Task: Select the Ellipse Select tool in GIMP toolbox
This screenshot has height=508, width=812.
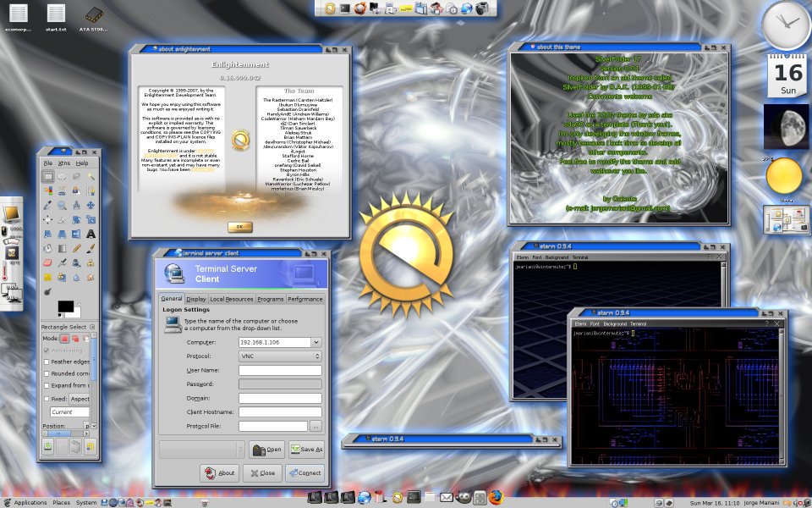Action: (62, 176)
